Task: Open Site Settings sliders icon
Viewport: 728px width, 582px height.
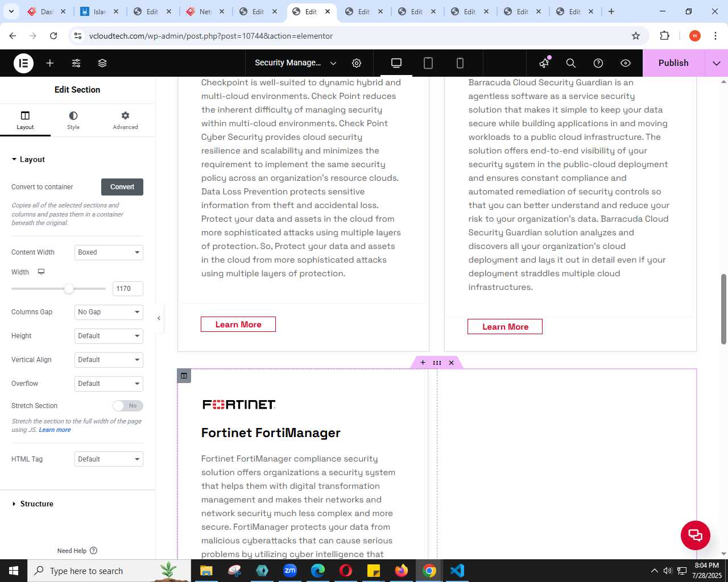Action: pos(76,63)
